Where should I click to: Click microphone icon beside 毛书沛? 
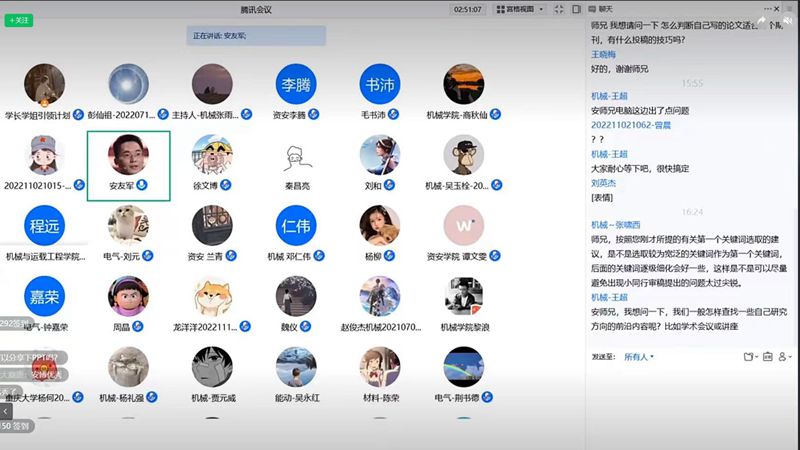click(393, 114)
